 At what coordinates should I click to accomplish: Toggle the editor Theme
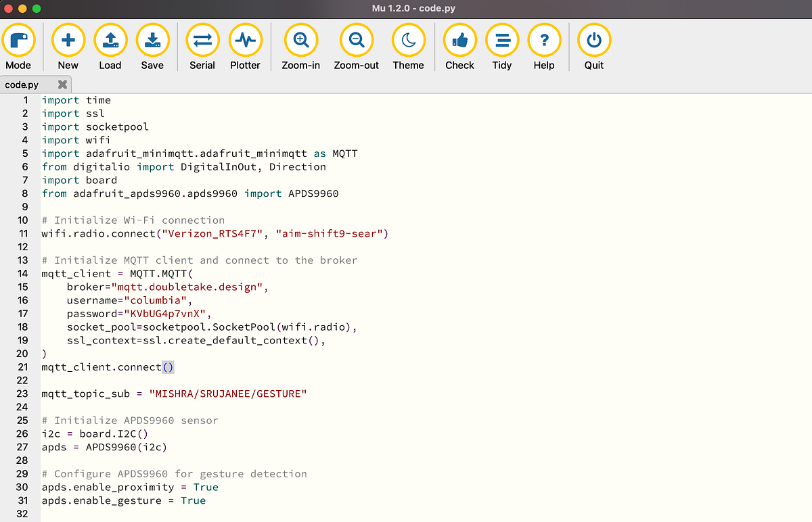(408, 40)
